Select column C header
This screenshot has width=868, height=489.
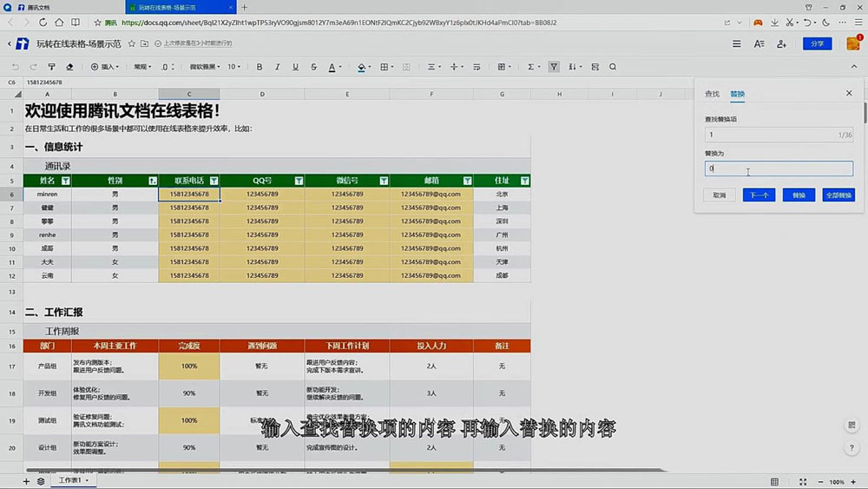(188, 94)
